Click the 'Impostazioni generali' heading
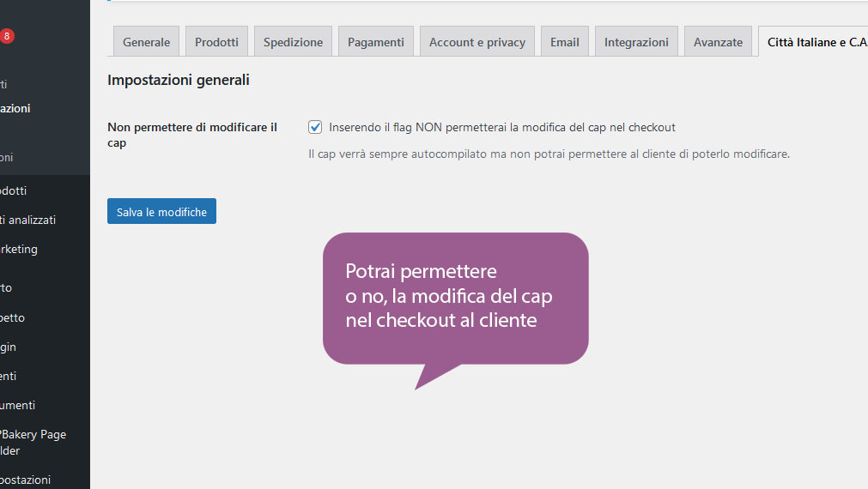Screen dimensions: 868x489 (x=179, y=80)
